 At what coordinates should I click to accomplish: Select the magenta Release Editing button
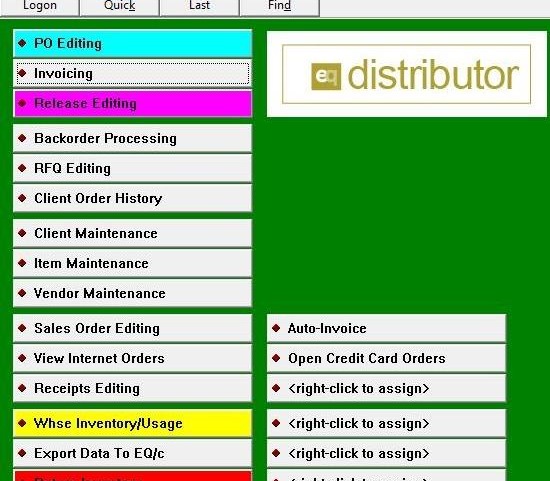(132, 103)
